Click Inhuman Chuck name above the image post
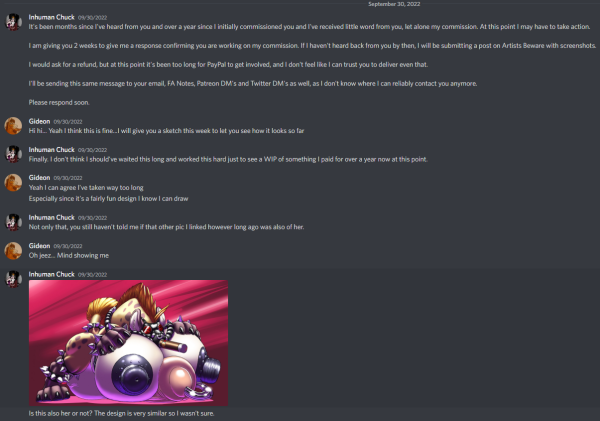Viewport: 600px width, 421px height. tap(52, 274)
